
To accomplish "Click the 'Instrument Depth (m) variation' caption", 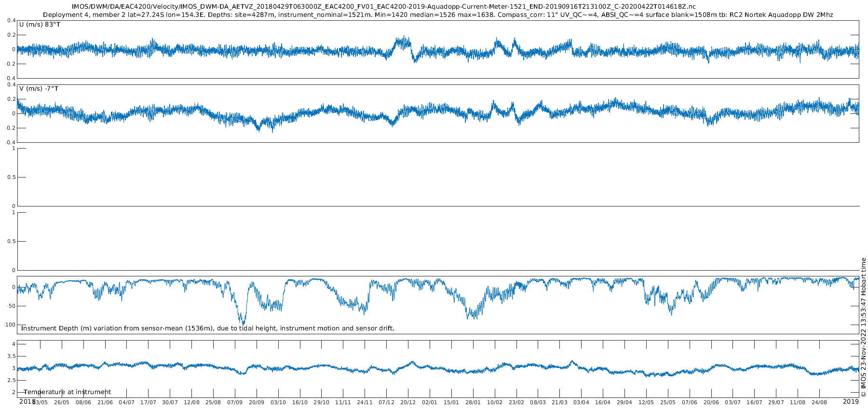I will [x=208, y=328].
